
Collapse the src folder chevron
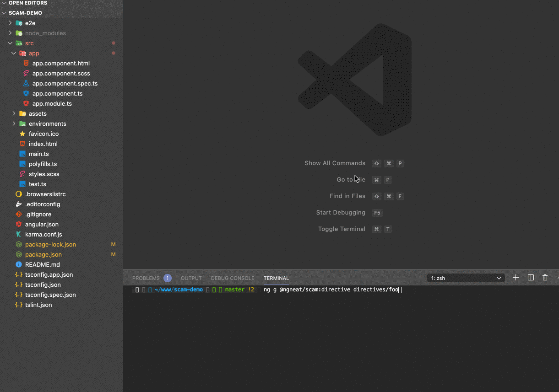[10, 43]
